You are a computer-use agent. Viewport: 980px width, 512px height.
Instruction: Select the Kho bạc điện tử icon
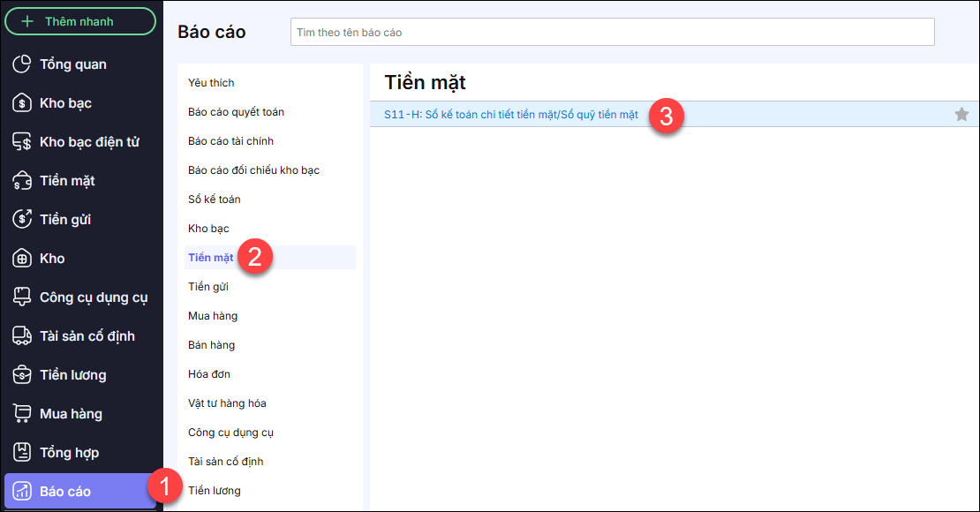click(23, 142)
